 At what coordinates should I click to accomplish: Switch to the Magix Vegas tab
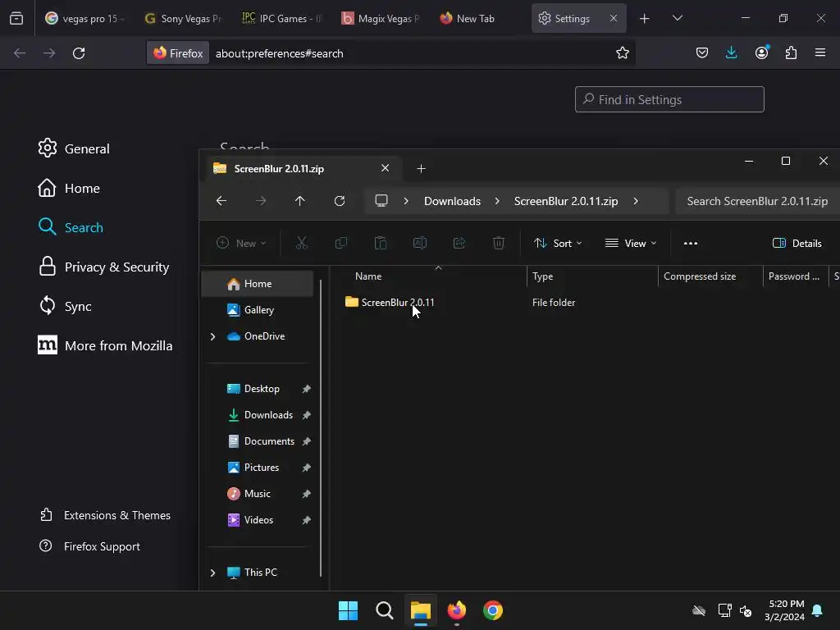click(381, 19)
